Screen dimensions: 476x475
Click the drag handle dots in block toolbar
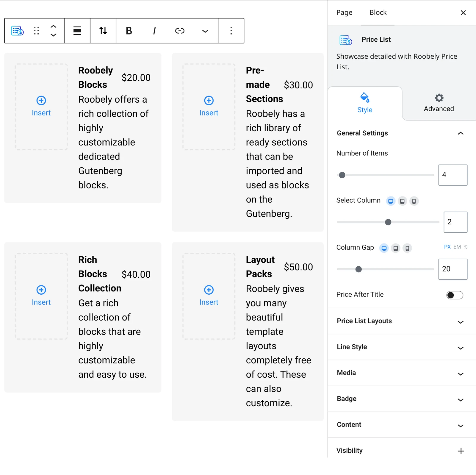(36, 31)
